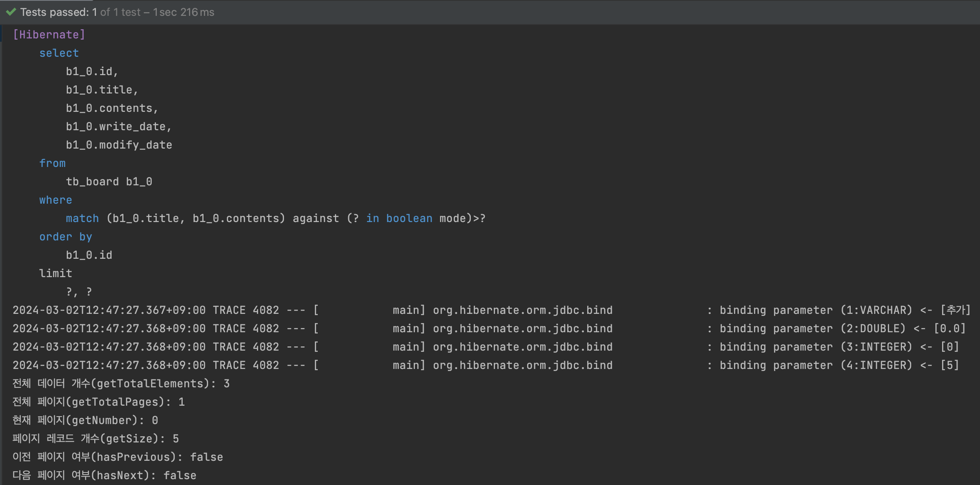Click the 'match' keyword in the where clause
Screen dimensions: 980x485
click(x=82, y=218)
